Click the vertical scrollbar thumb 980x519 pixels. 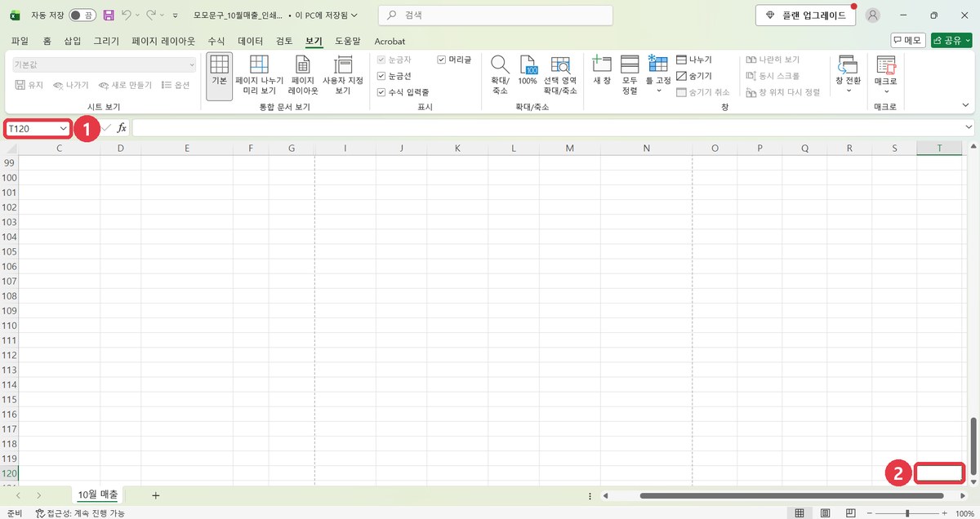(x=973, y=446)
